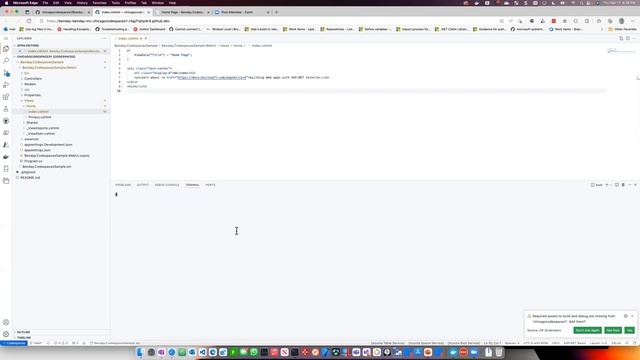Image resolution: width=640 pixels, height=360 pixels.
Task: Open Source Control view in activity bar
Action: click(6, 73)
